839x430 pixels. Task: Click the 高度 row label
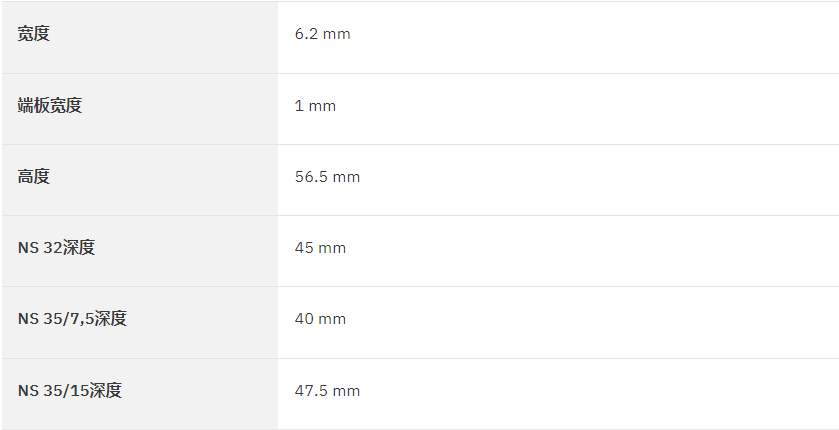[x=34, y=176]
